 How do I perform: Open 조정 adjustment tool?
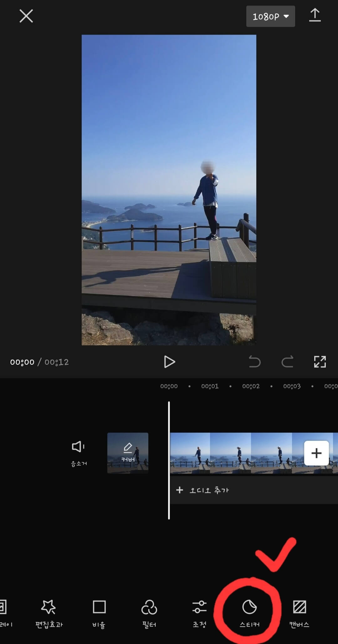pos(199,614)
